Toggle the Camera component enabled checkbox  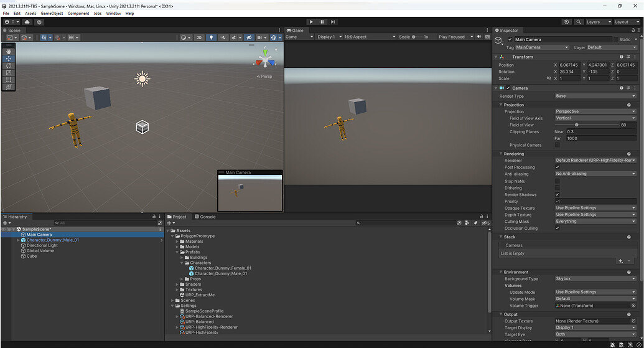click(x=508, y=88)
